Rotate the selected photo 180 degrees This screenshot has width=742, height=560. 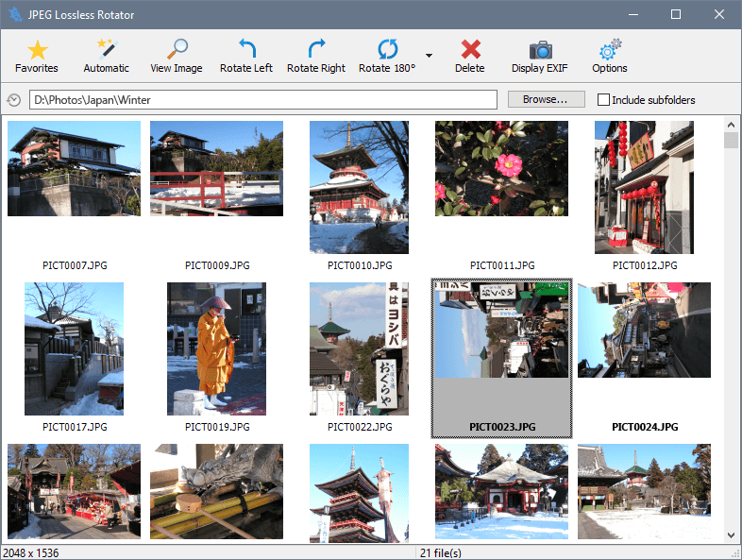387,57
